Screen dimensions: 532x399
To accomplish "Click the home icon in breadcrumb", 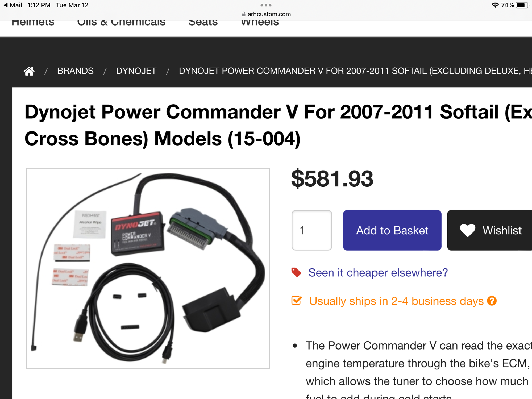I will pyautogui.click(x=29, y=71).
